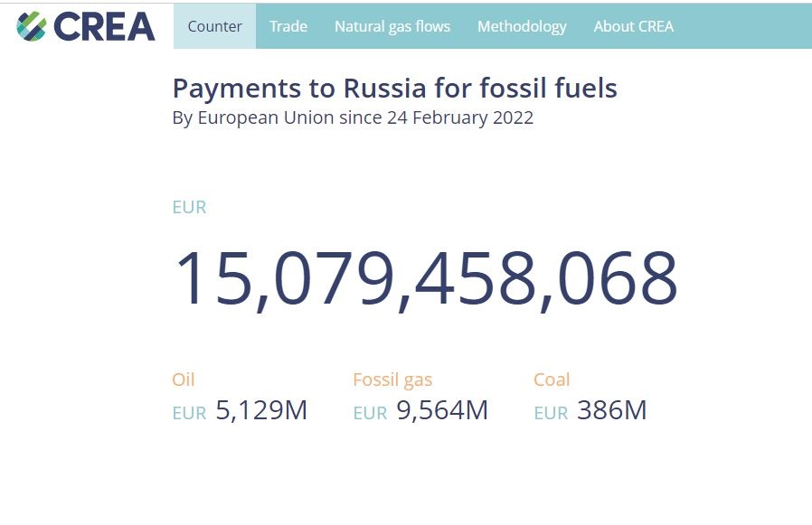Open the Counter tab

coord(214,26)
